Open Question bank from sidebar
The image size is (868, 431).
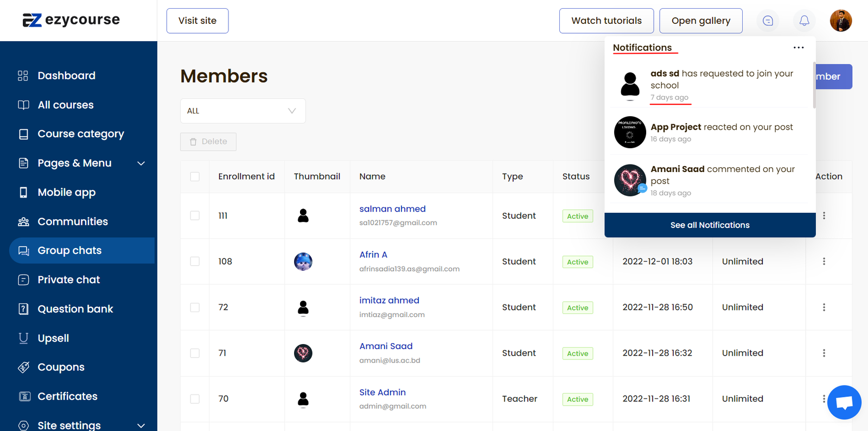75,309
